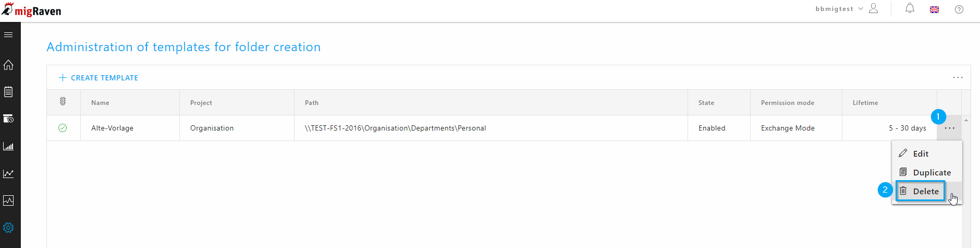
Task: Open the settings gear in sidebar
Action: coord(8,228)
